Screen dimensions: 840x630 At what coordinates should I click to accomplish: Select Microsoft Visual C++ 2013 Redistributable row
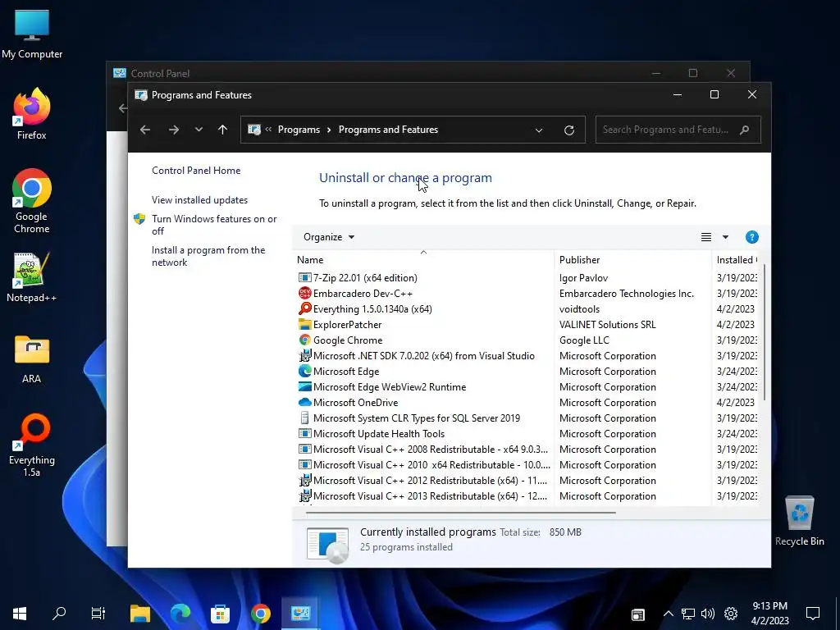tap(527, 496)
